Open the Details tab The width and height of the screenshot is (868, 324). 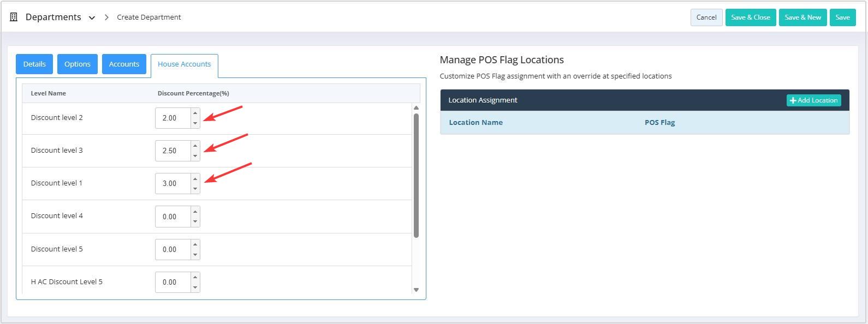click(34, 64)
